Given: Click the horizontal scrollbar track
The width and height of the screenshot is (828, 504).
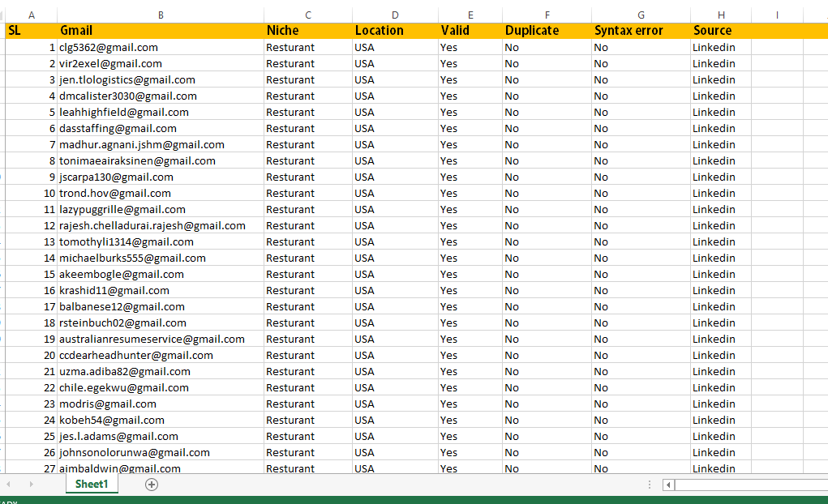Looking at the screenshot, I should coord(750,485).
